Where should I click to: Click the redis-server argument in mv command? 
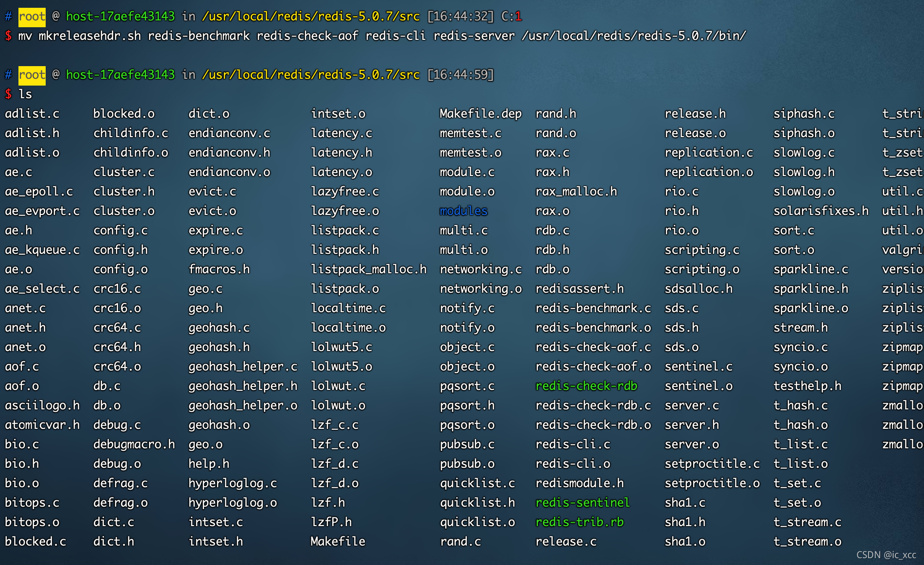[x=474, y=36]
